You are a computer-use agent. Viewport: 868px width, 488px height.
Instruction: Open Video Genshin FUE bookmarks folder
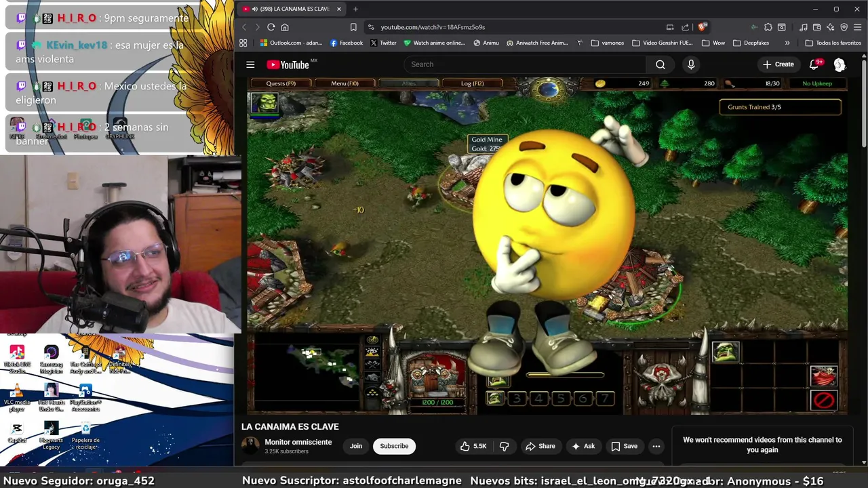(662, 43)
